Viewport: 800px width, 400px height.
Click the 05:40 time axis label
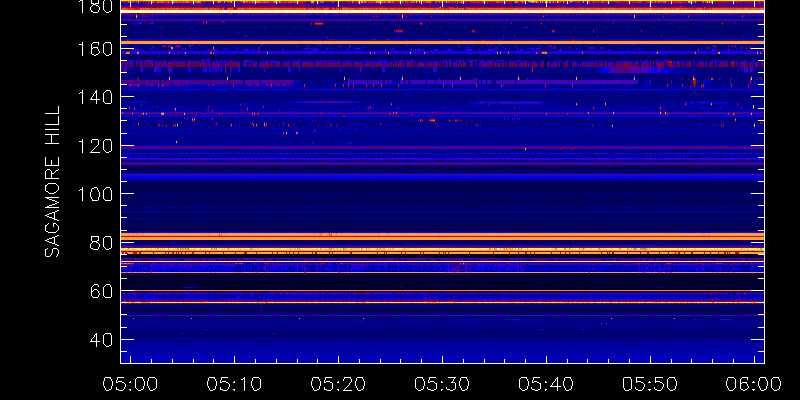(x=545, y=383)
